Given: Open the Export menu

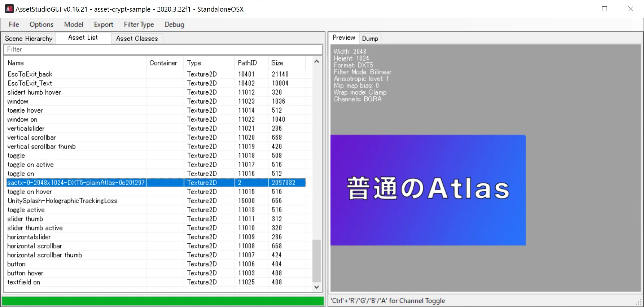Looking at the screenshot, I should click(x=103, y=24).
